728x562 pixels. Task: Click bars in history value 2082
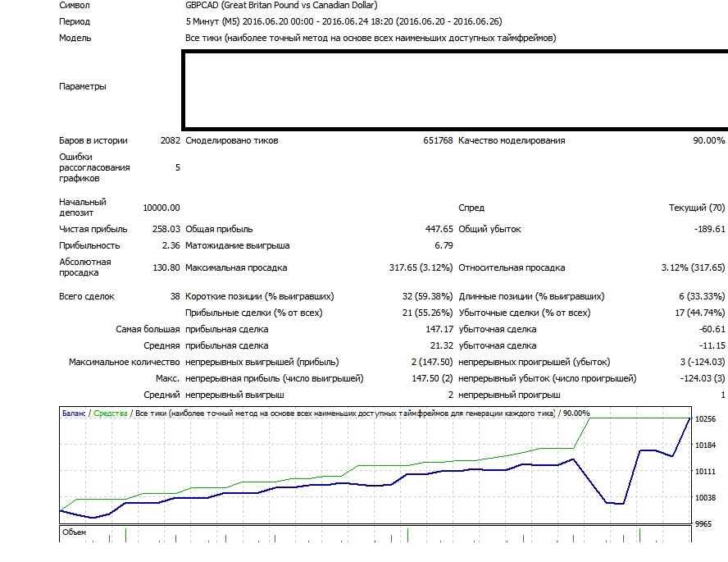pyautogui.click(x=170, y=140)
